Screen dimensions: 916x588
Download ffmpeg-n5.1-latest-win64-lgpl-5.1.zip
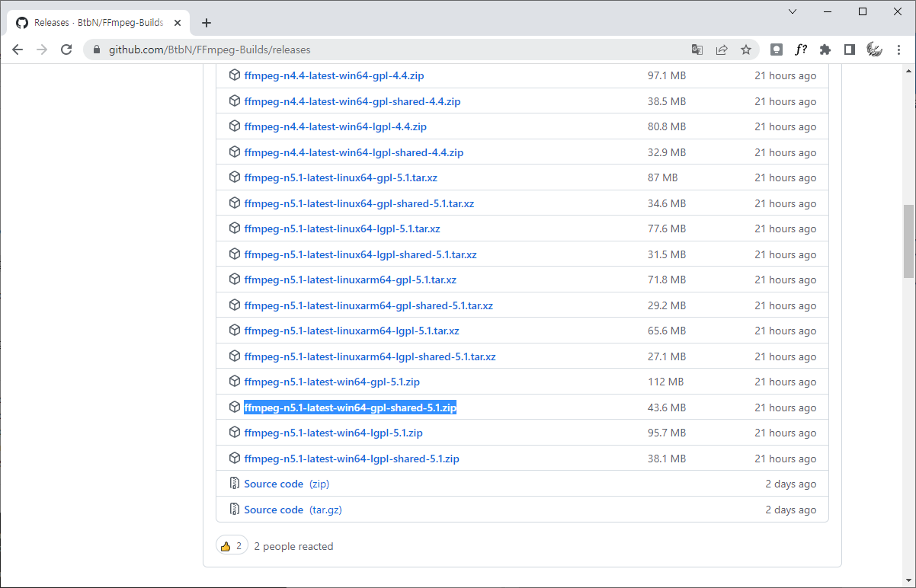click(333, 433)
